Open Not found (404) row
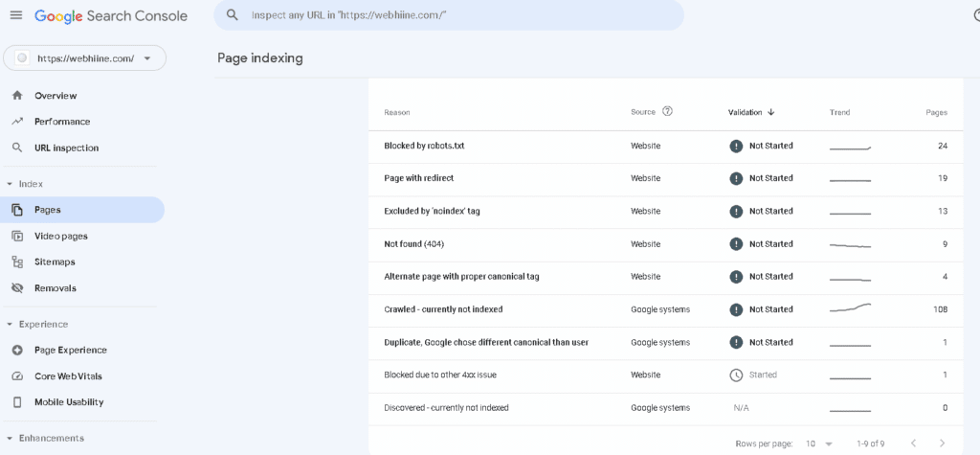The image size is (980, 455). pos(666,244)
